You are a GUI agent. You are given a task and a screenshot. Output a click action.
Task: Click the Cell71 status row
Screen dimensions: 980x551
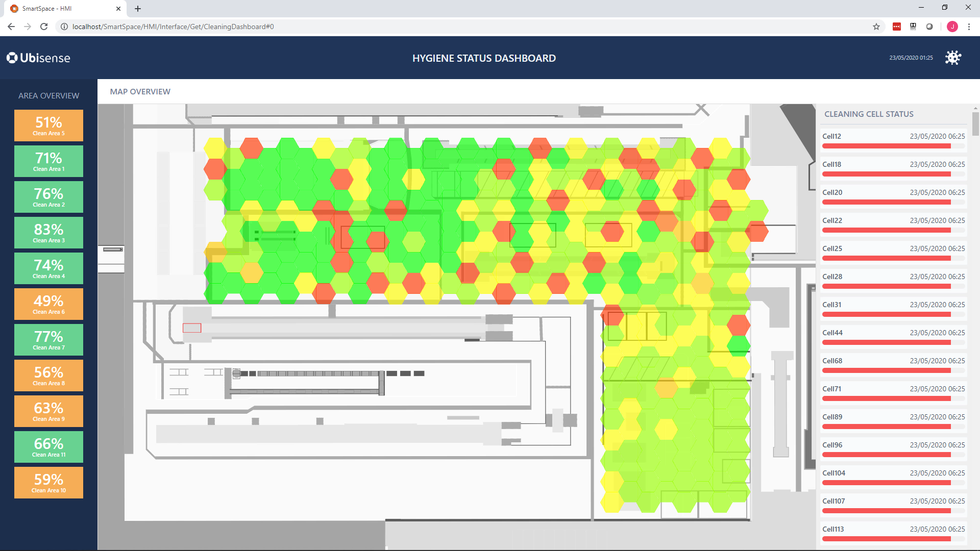[894, 393]
